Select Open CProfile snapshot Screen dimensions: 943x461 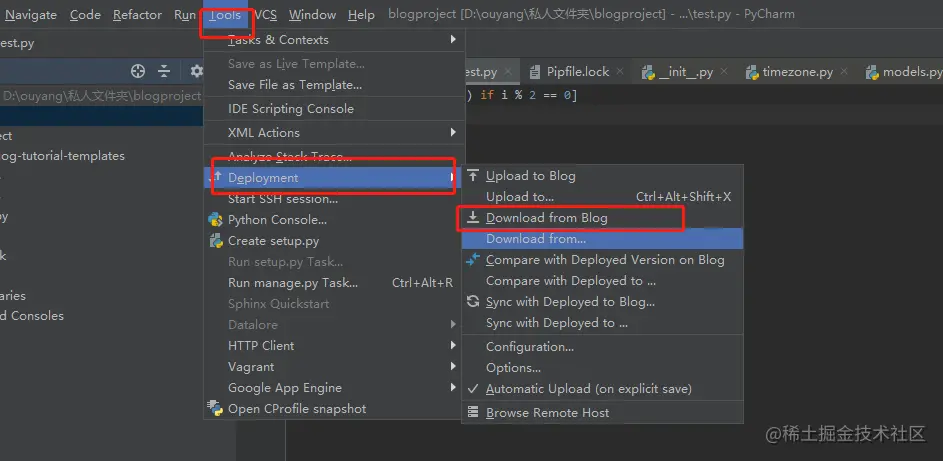click(x=334, y=409)
